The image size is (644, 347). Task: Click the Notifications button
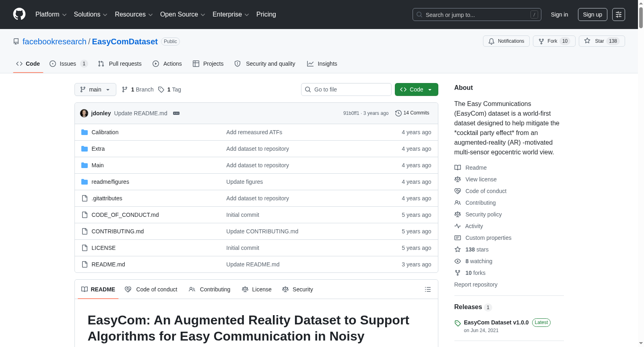pos(506,41)
